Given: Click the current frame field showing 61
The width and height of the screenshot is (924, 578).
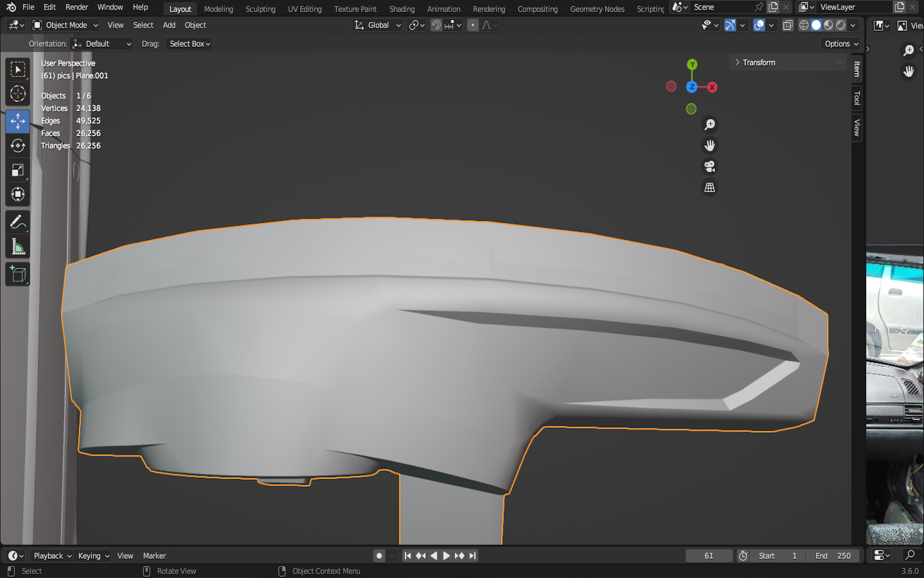Looking at the screenshot, I should [x=709, y=556].
